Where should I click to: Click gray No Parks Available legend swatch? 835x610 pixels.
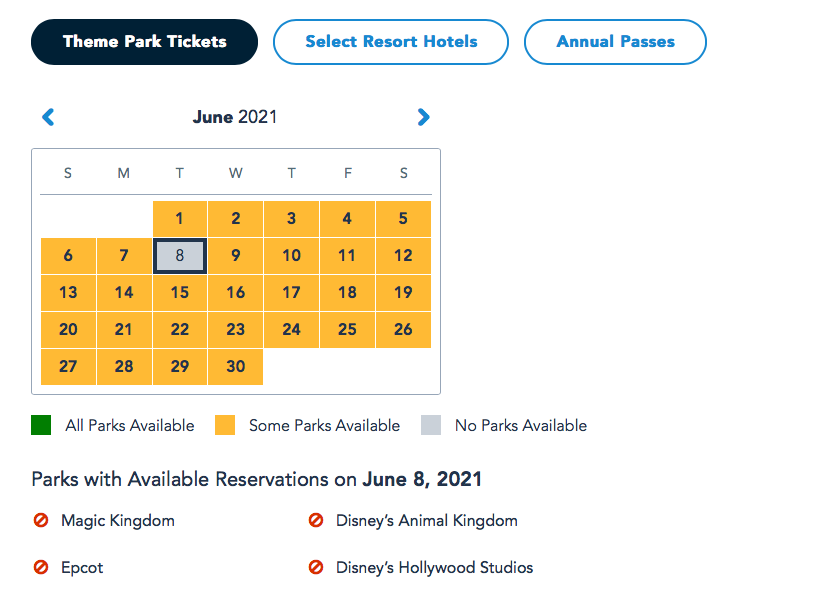430,426
